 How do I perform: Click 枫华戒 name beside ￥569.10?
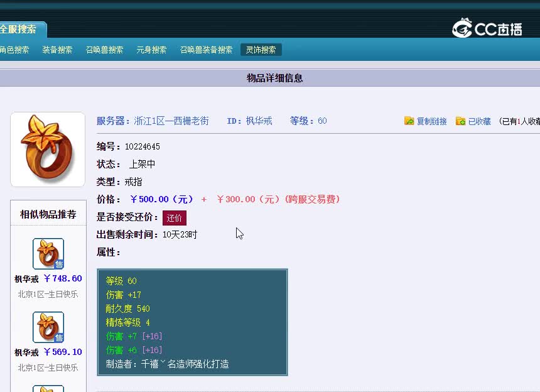pos(26,352)
